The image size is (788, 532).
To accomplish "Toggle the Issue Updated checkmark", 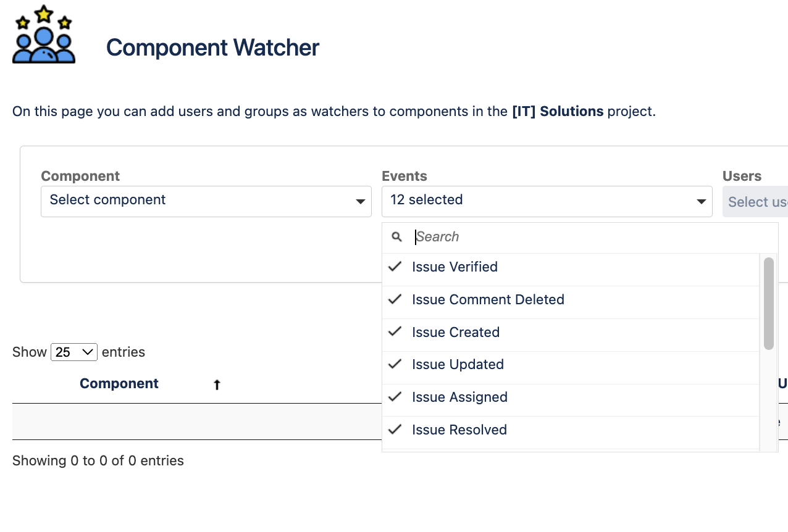I will click(x=395, y=365).
